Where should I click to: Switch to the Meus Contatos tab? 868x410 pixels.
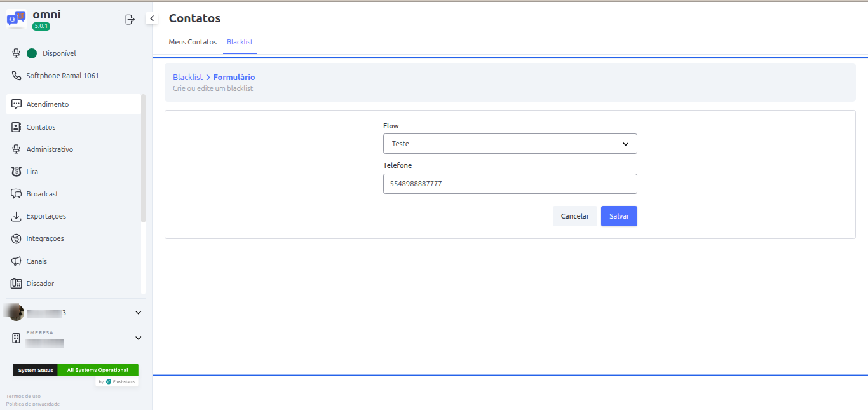pyautogui.click(x=193, y=42)
